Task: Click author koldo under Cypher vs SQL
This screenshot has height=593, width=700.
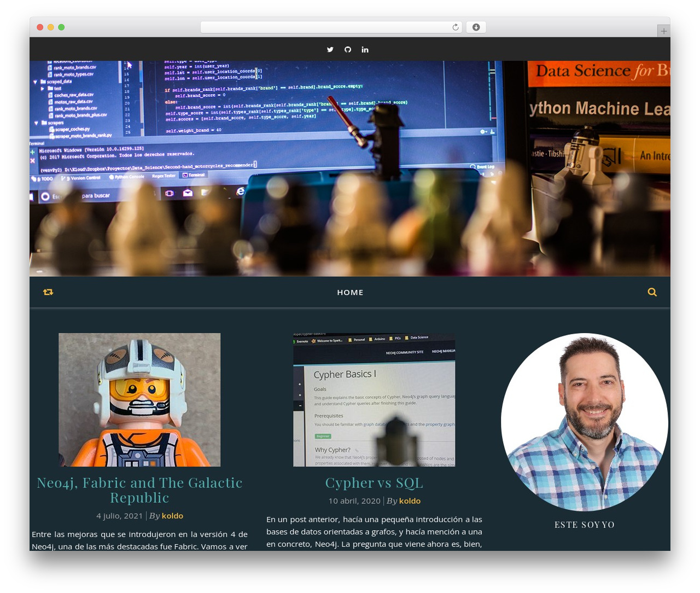Action: click(410, 501)
